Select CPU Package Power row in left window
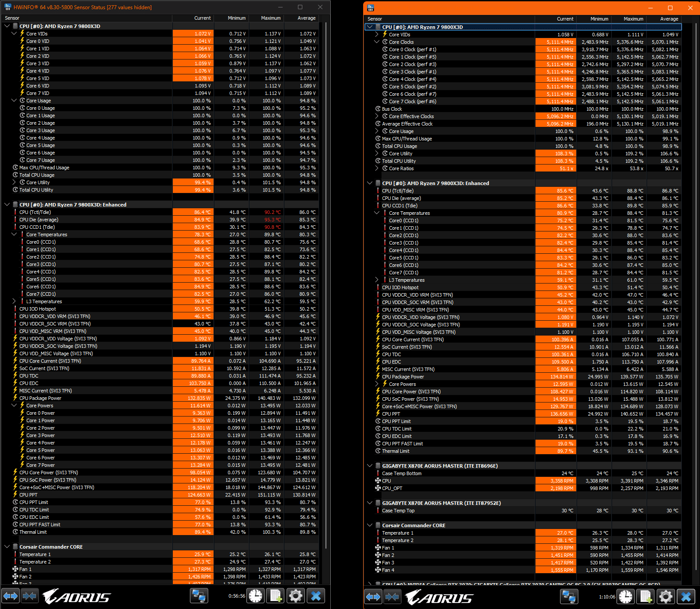This screenshot has width=700, height=609. pos(161,398)
